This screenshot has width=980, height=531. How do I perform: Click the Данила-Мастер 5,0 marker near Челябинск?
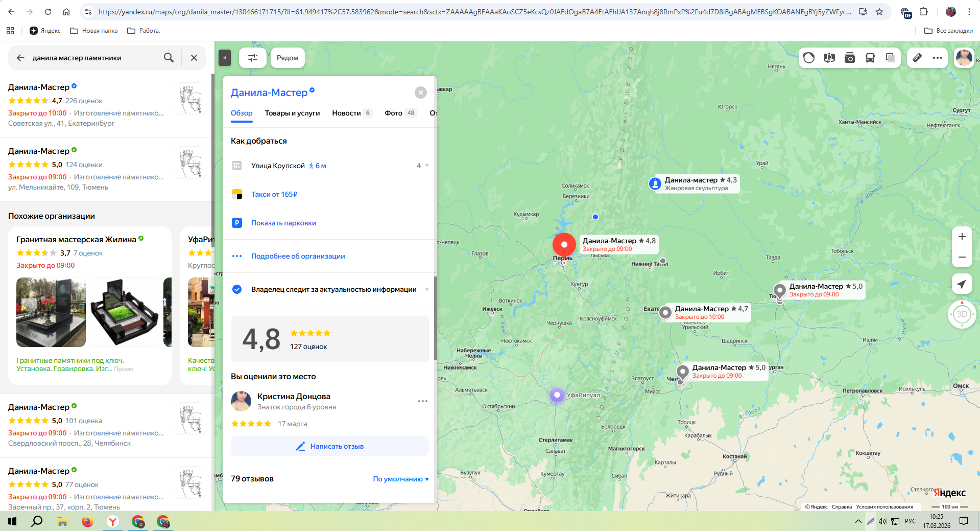point(683,372)
